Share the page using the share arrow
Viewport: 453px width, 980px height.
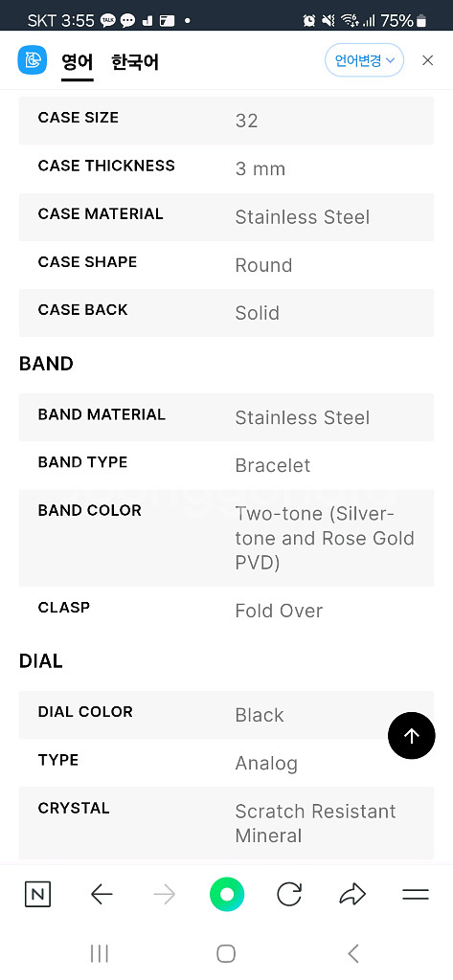(x=352, y=895)
